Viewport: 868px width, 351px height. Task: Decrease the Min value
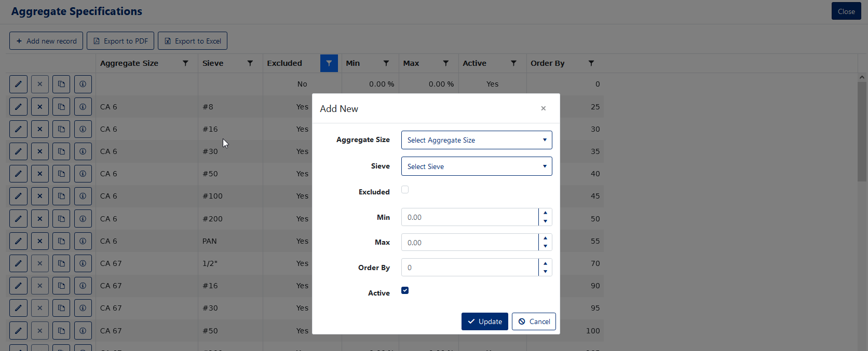click(x=545, y=221)
